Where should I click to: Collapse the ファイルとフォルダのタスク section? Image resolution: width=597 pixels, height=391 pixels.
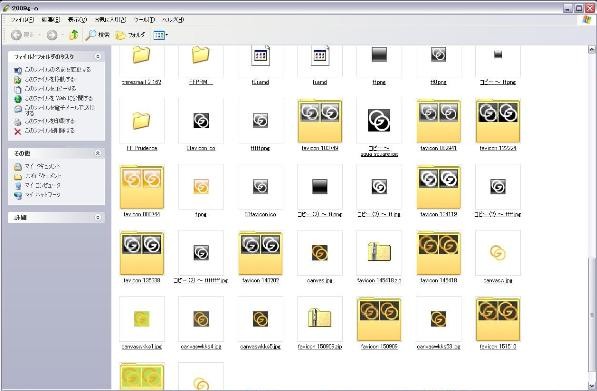(98, 56)
